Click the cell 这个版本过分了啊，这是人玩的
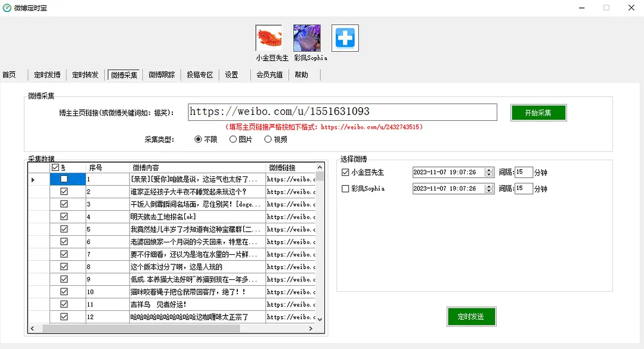 click(x=197, y=267)
